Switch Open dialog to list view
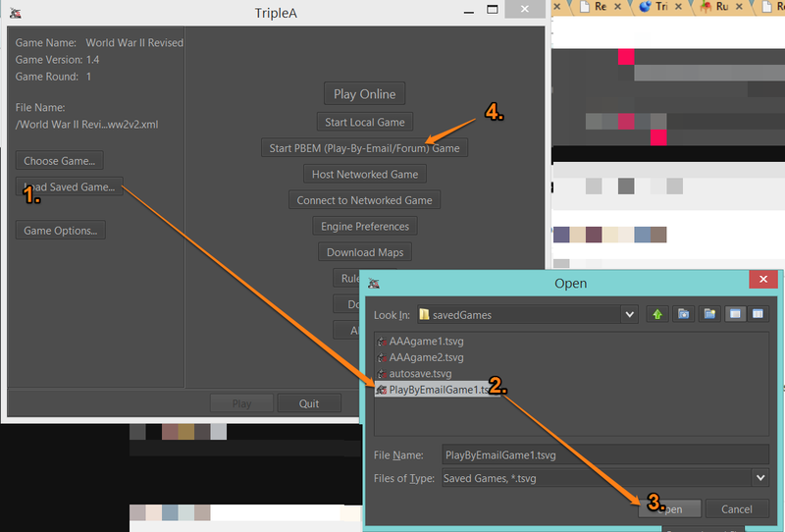This screenshot has height=532, width=785. 735,314
